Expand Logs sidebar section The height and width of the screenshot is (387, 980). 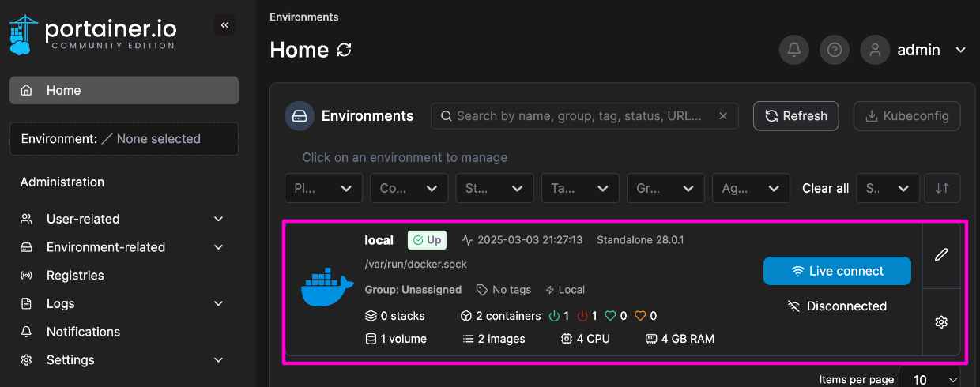[122, 303]
